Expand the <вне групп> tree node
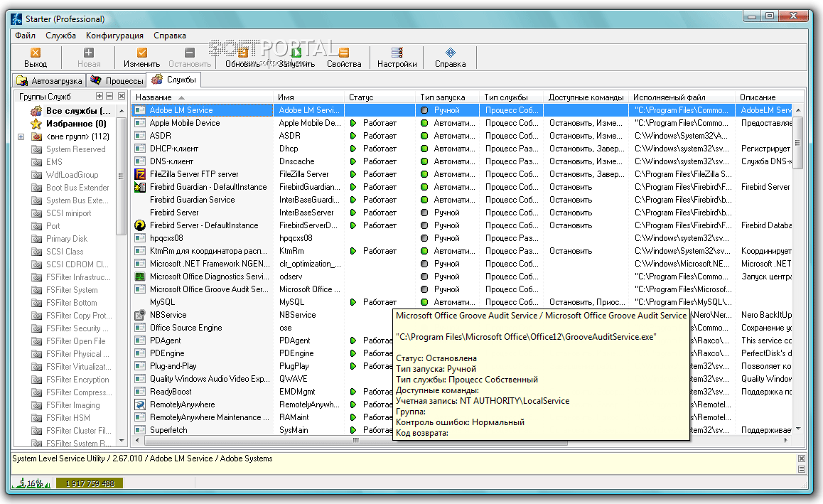The width and height of the screenshot is (823, 504). (21, 136)
